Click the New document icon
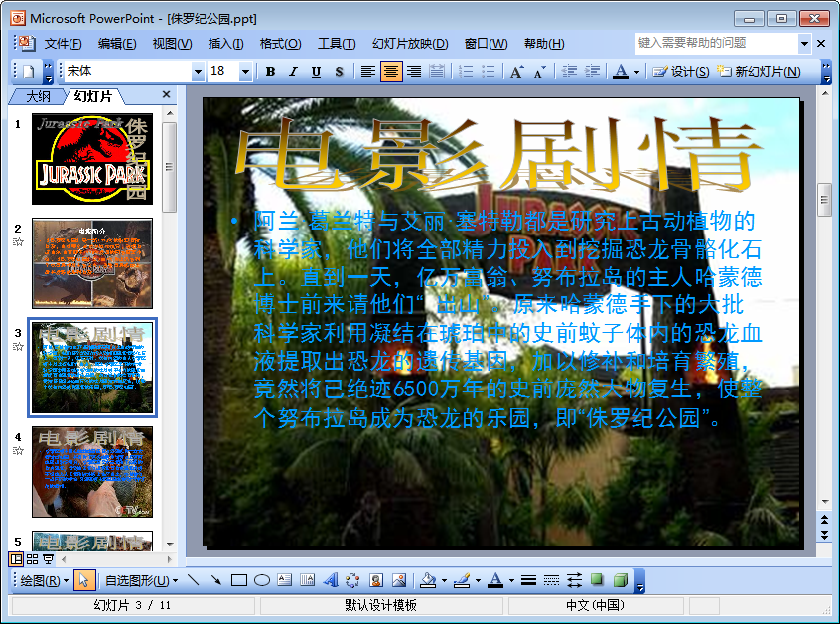Image resolution: width=840 pixels, height=624 pixels. tap(29, 72)
